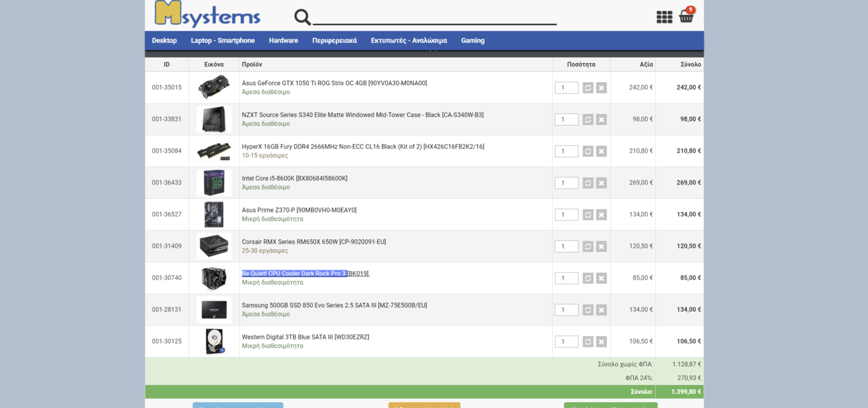This screenshot has width=868, height=408.
Task: Open the shopping basket icon
Action: pyautogui.click(x=686, y=16)
